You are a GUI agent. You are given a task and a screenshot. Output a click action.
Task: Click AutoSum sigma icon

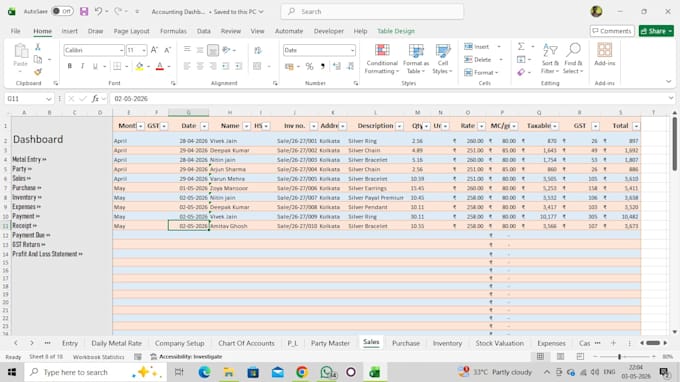click(x=521, y=46)
